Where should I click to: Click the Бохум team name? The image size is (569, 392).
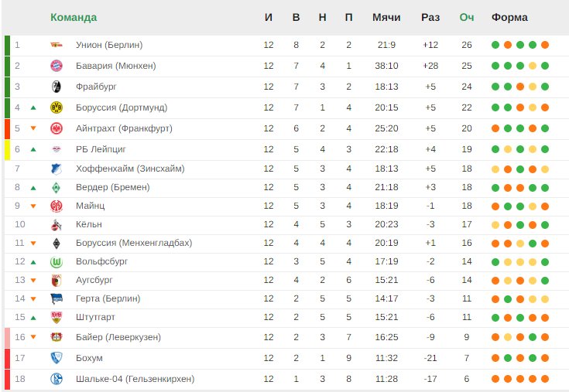pyautogui.click(x=89, y=358)
